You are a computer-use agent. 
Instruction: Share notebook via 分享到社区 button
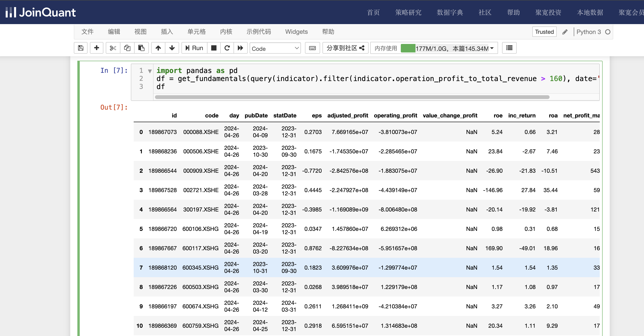tap(345, 48)
